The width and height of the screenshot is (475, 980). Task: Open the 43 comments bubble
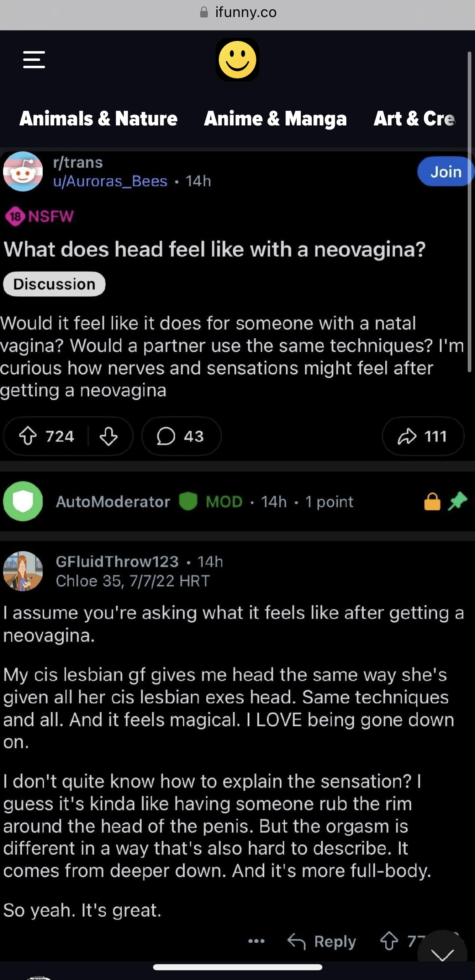[x=181, y=436]
